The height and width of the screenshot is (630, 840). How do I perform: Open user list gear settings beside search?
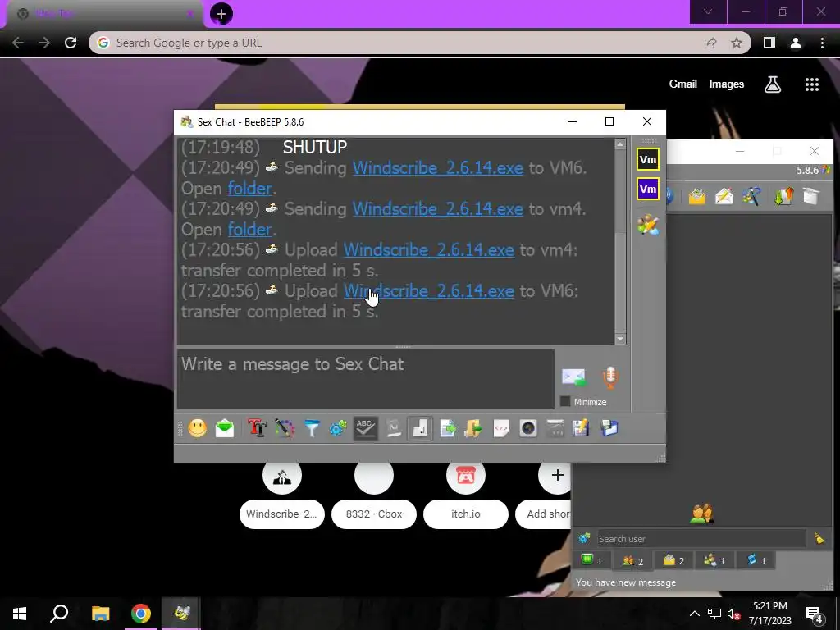584,538
